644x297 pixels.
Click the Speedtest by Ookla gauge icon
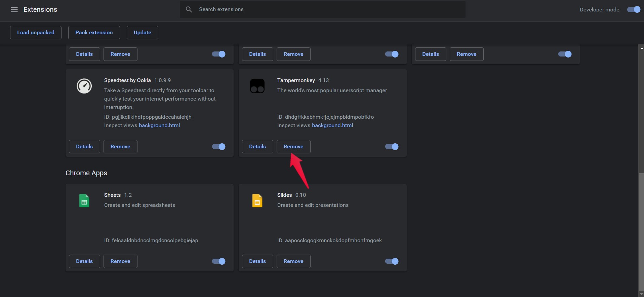(84, 86)
